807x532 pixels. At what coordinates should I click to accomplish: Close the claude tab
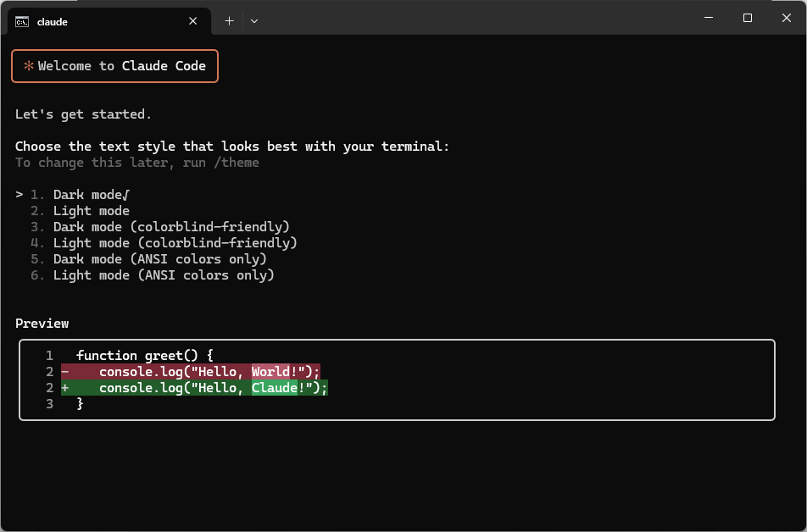193,21
